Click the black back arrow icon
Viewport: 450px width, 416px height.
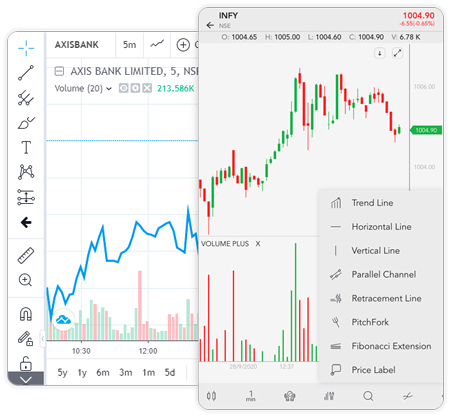point(26,222)
